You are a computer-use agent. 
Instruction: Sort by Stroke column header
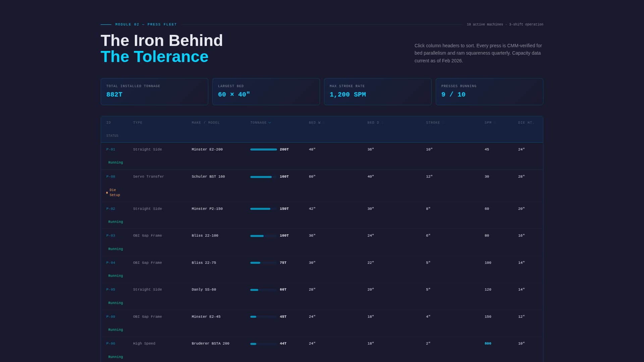click(x=433, y=123)
